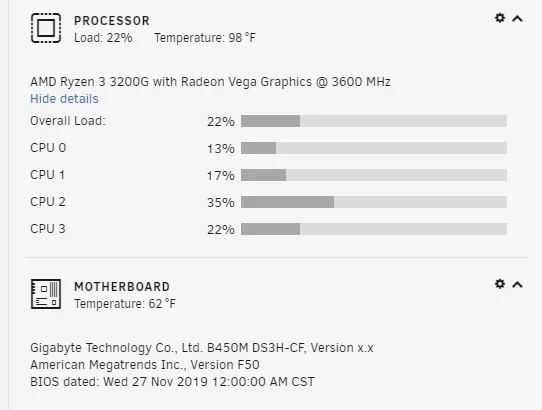Click the CPU 2 load bar

click(x=374, y=202)
